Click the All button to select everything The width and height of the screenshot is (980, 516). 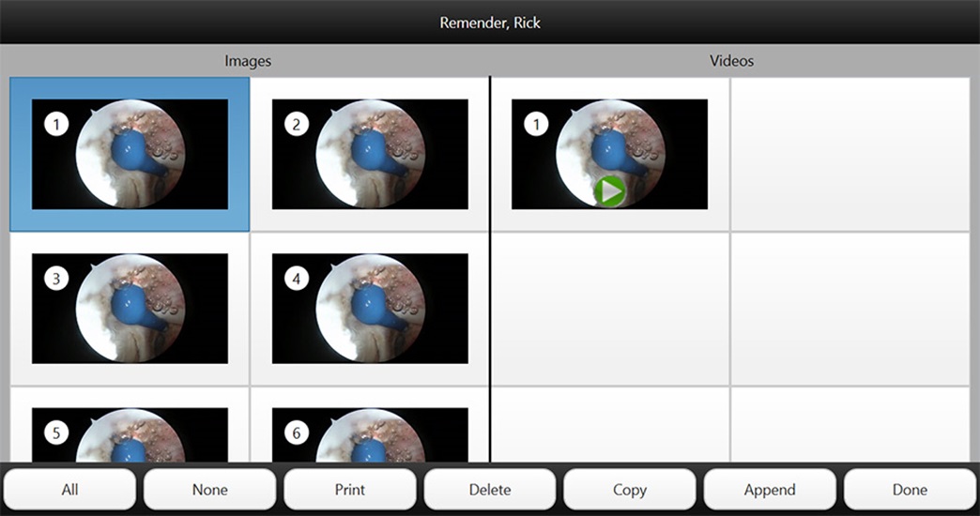coord(70,490)
